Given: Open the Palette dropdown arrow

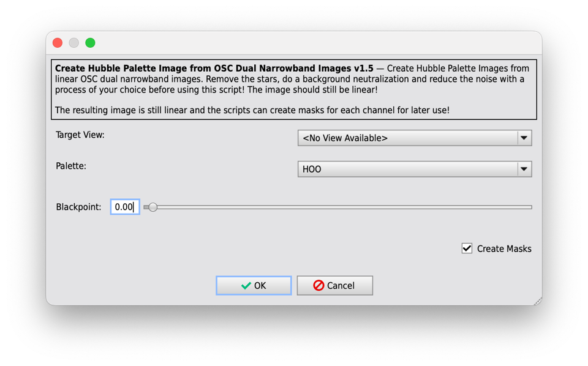Looking at the screenshot, I should pos(524,169).
